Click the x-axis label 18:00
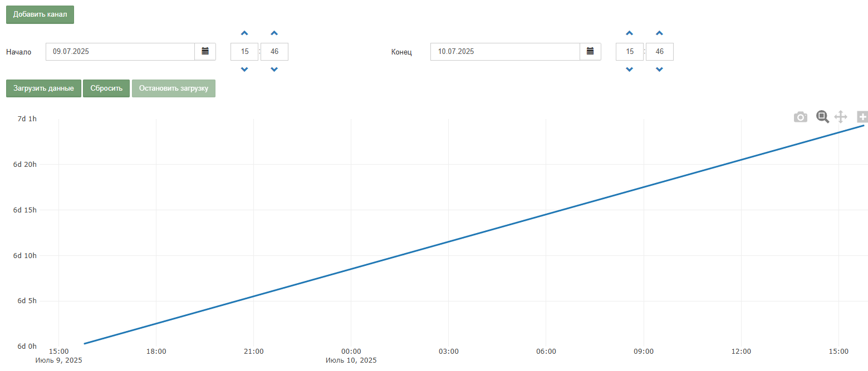Viewport: 868px width, 371px height. click(x=156, y=352)
